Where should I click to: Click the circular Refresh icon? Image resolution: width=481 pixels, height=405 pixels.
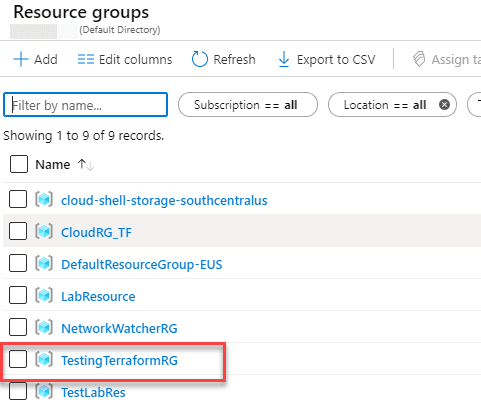tap(200, 59)
